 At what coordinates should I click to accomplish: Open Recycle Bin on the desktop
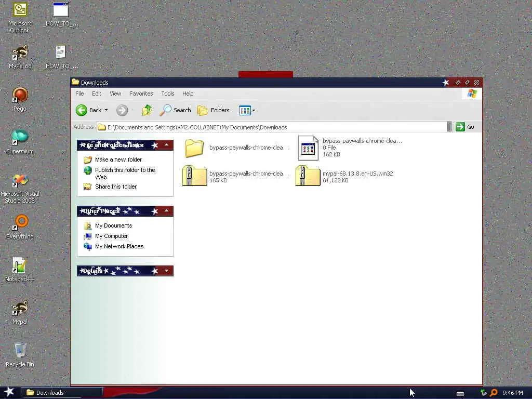(x=20, y=355)
